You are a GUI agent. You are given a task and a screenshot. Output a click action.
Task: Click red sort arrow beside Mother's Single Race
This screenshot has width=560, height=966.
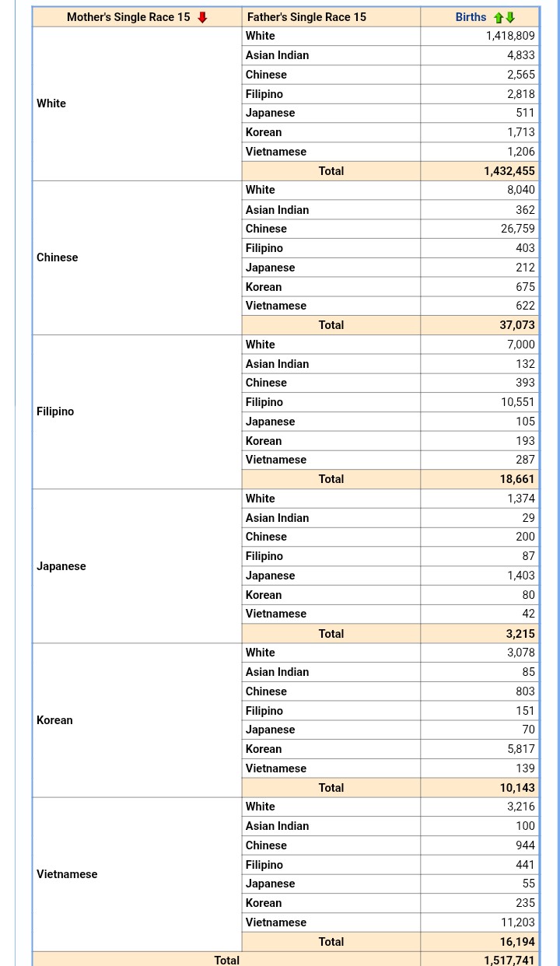click(x=202, y=17)
